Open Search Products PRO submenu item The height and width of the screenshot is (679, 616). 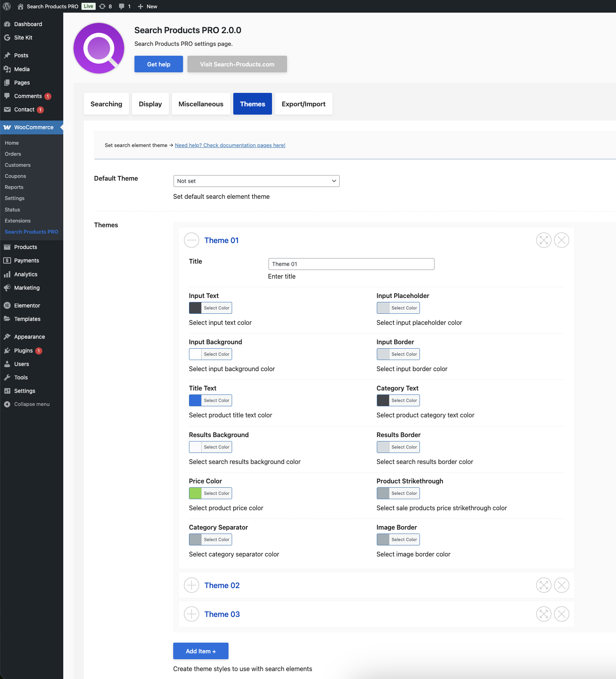32,232
